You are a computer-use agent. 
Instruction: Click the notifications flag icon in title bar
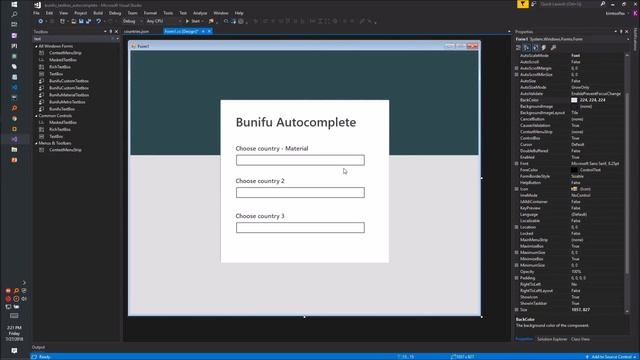[522, 4]
